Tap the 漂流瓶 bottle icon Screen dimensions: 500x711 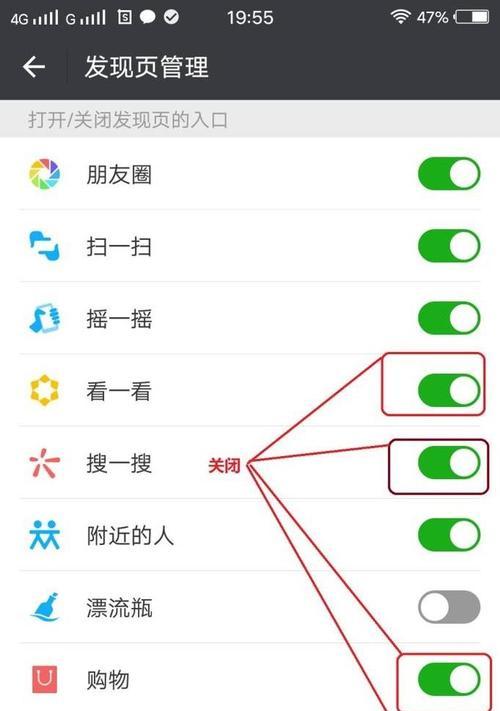[x=44, y=607]
